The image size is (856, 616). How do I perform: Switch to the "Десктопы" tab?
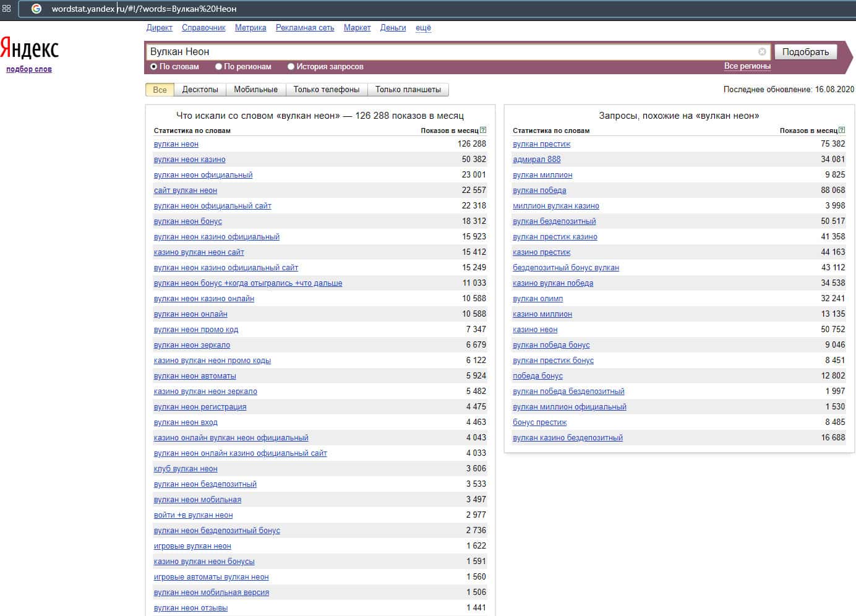pos(200,90)
